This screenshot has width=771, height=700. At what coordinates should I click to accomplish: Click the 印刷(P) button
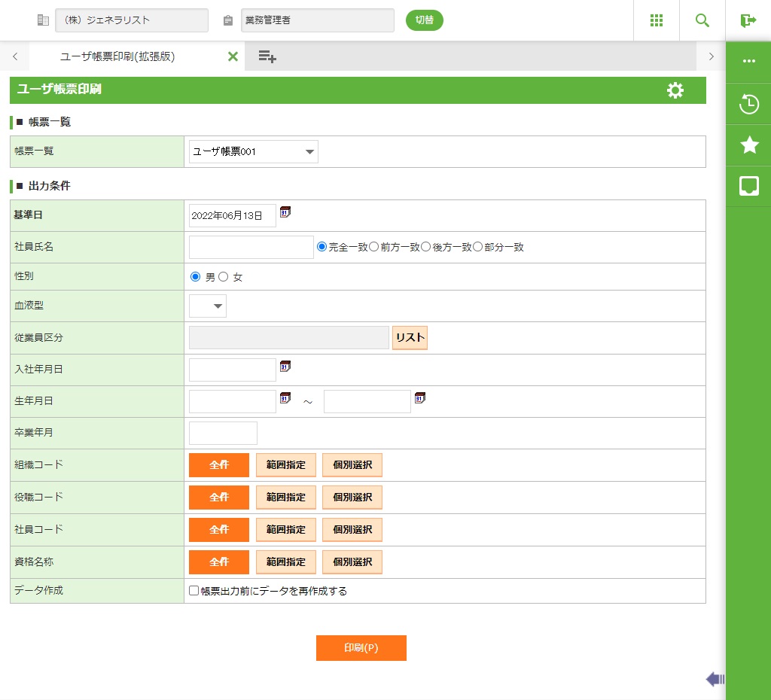coord(361,648)
